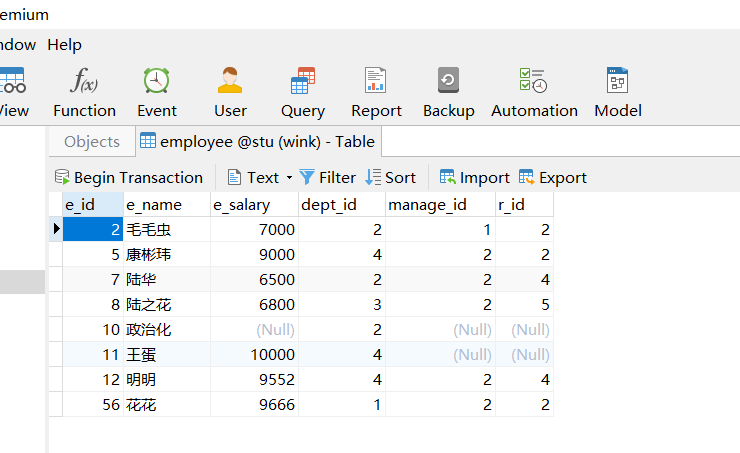
Task: Select r_id cell 5 in 陆之花 row
Action: click(524, 304)
